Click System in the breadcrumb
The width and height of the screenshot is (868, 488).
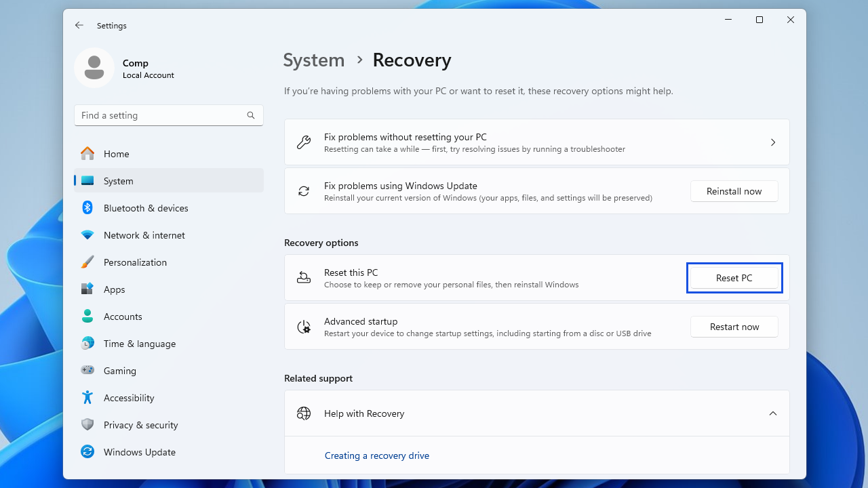(314, 60)
